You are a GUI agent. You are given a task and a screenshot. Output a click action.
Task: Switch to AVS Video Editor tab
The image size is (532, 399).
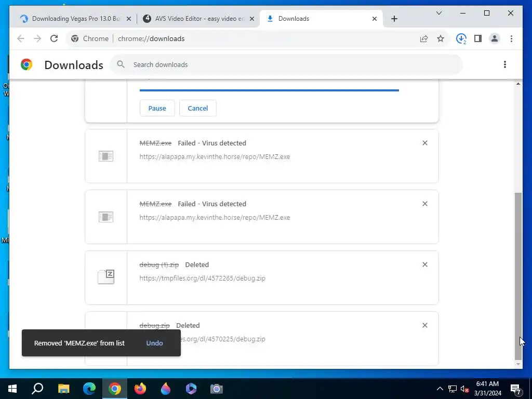point(198,19)
